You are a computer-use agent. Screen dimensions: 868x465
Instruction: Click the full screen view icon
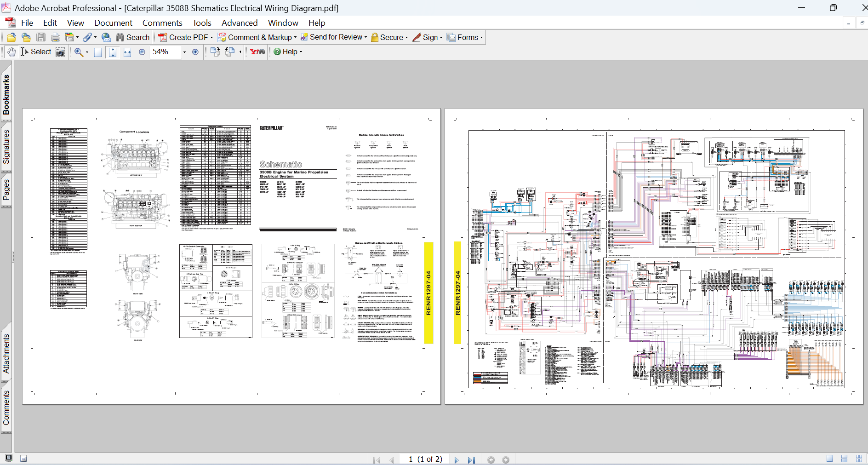8,458
